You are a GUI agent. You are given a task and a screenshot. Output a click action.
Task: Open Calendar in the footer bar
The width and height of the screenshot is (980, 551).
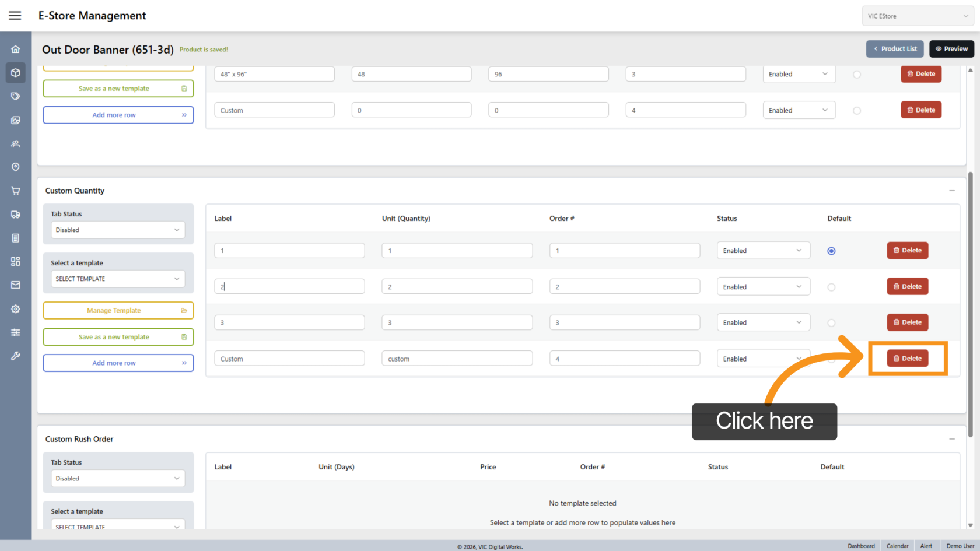tap(897, 546)
